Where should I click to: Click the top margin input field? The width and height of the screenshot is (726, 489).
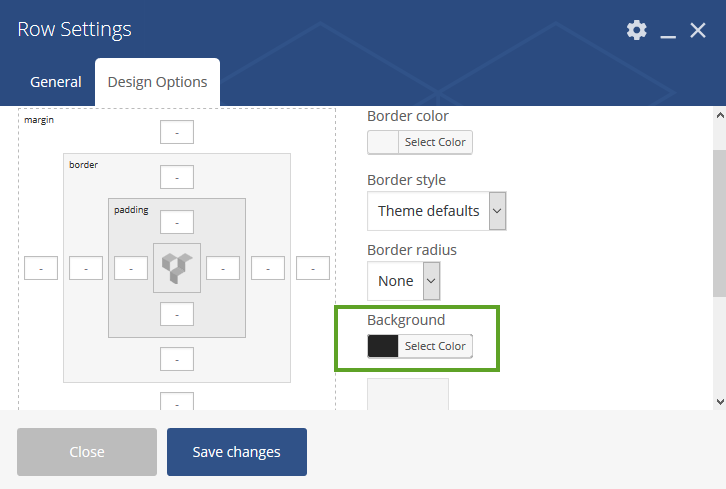click(x=177, y=132)
